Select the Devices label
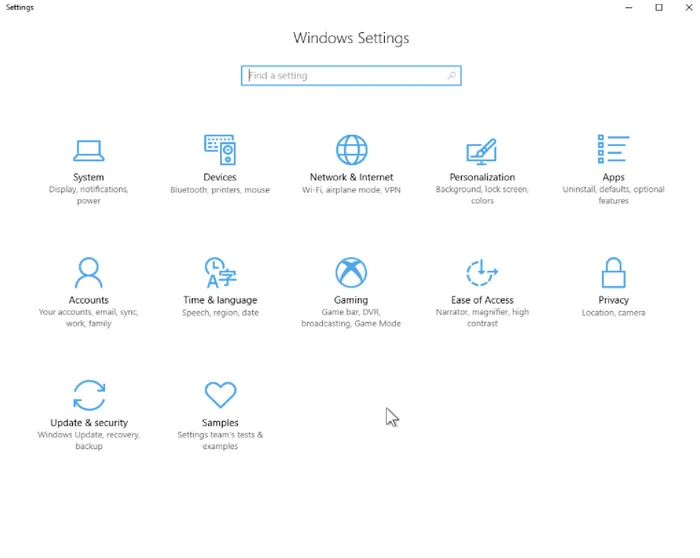This screenshot has width=700, height=558. pyautogui.click(x=220, y=177)
